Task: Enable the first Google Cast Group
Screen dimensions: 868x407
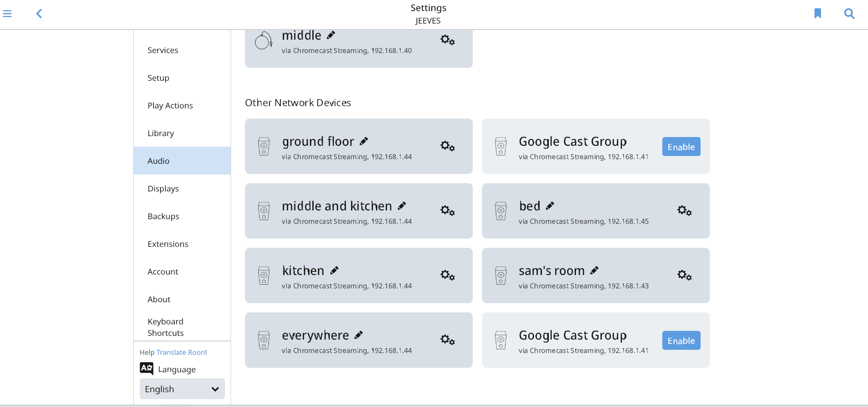Action: pos(681,147)
